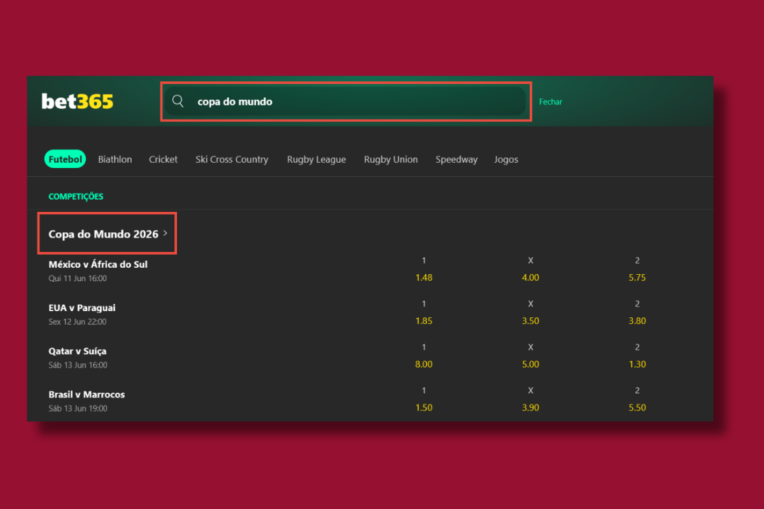The width and height of the screenshot is (764, 509).
Task: Pick Marrocos win at 5.50
Action: coord(637,408)
